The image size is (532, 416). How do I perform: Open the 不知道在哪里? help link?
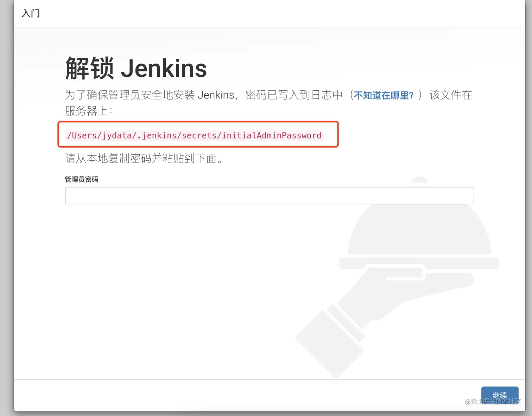(x=384, y=95)
